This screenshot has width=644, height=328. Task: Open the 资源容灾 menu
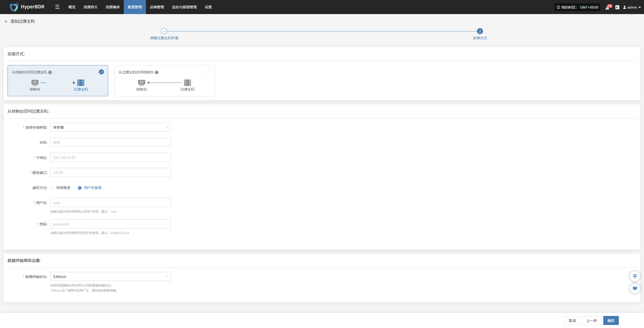[x=90, y=7]
